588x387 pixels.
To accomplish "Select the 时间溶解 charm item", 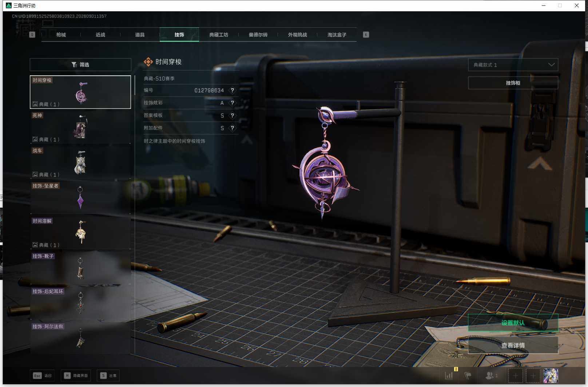I will coord(80,233).
